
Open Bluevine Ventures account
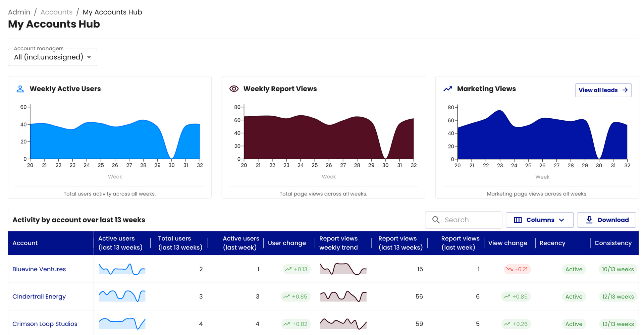click(x=39, y=269)
